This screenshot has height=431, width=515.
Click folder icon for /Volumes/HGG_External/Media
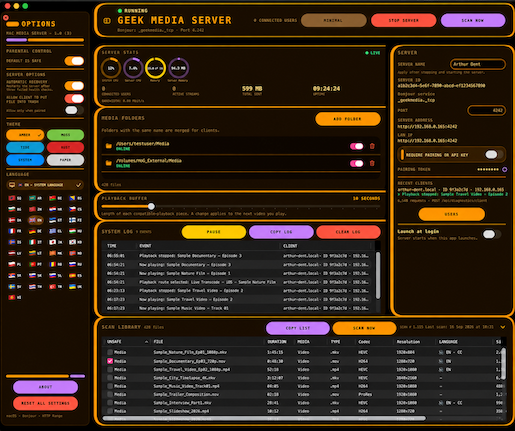[x=109, y=163]
